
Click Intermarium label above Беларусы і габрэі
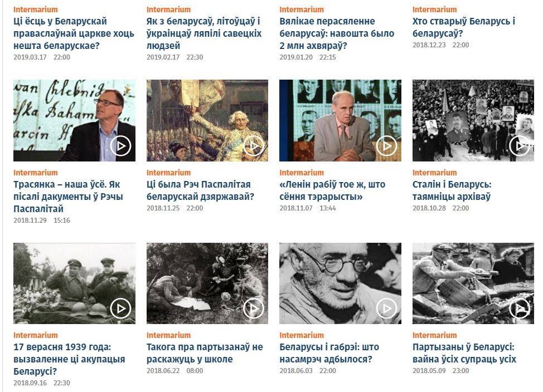tap(301, 335)
